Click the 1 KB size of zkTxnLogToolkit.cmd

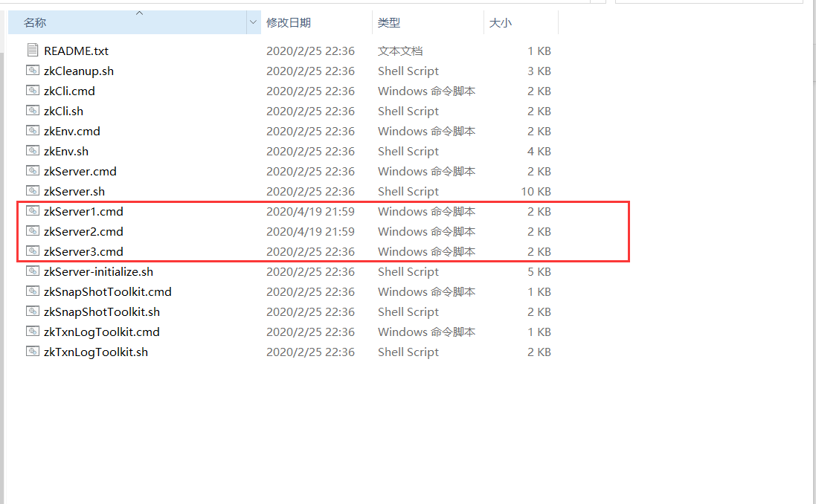point(539,332)
